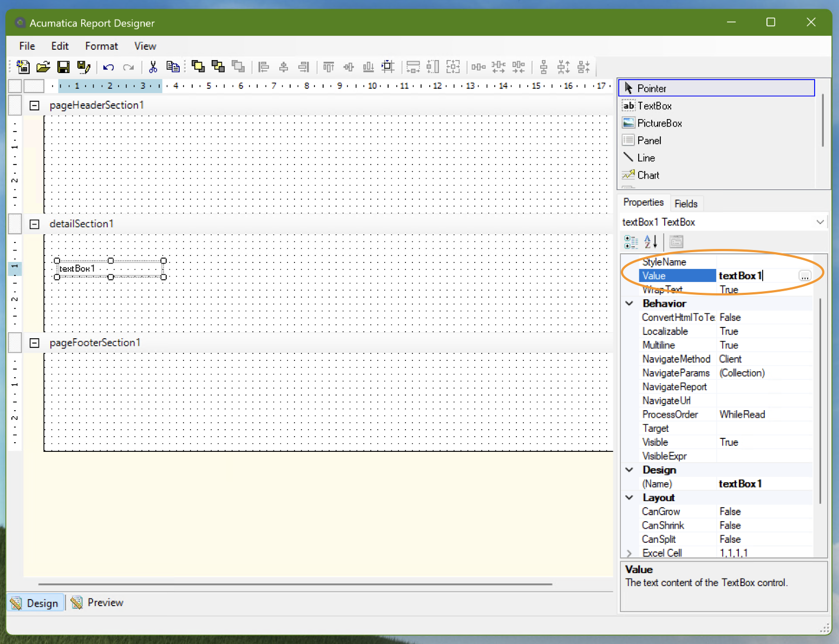Viewport: 839px width, 644px height.
Task: Select the Pointer tool
Action: coord(651,88)
